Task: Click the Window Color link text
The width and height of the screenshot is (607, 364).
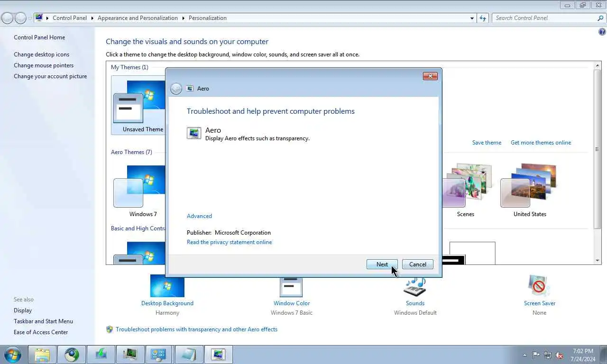Action: 292,303
